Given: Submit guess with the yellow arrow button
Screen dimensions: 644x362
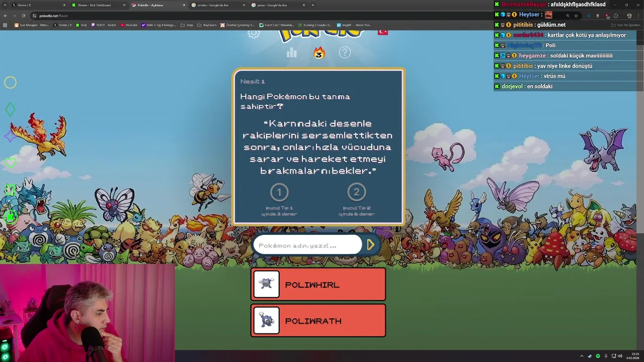Looking at the screenshot, I should coord(371,245).
